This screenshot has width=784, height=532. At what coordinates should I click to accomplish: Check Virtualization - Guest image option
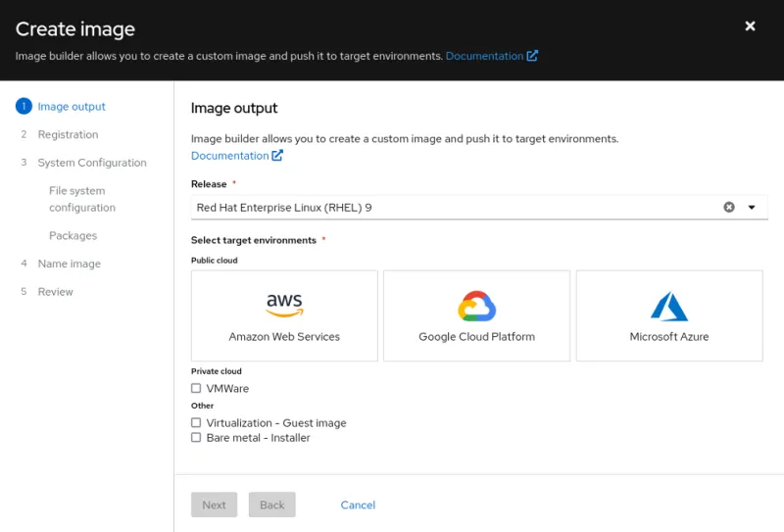196,423
